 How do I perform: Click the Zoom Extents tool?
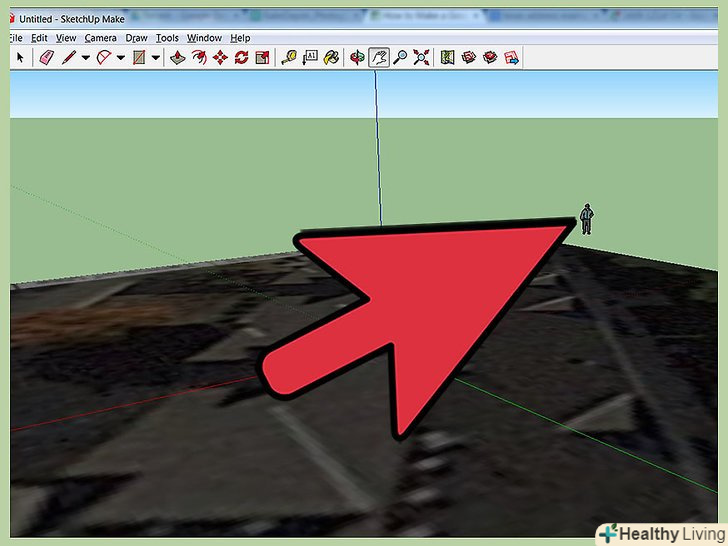(421, 58)
